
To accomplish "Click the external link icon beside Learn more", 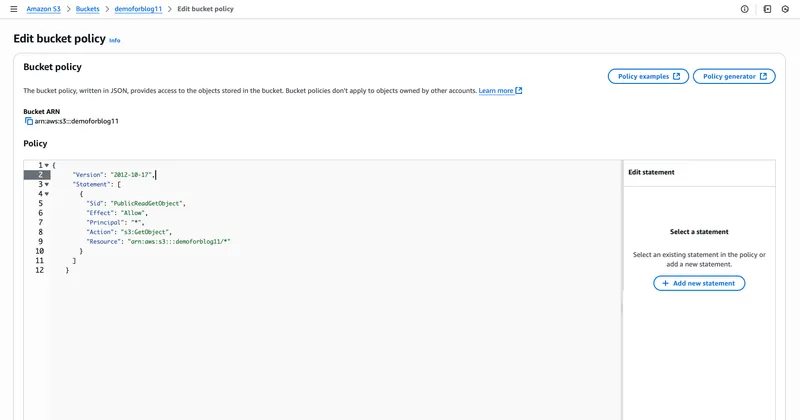I will [519, 91].
